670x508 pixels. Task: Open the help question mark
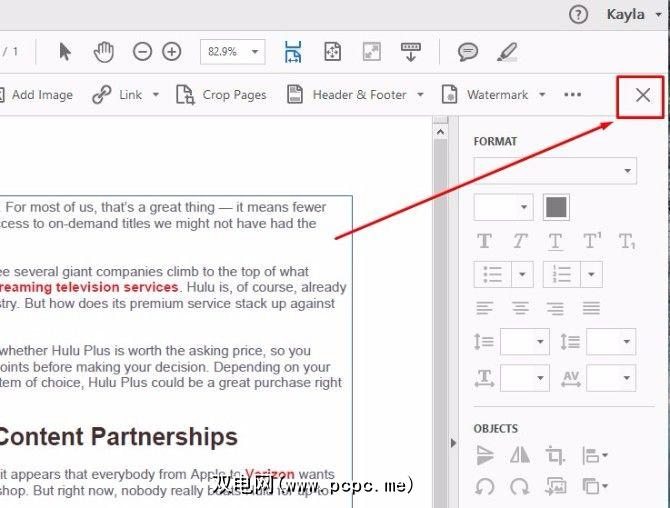pos(578,15)
